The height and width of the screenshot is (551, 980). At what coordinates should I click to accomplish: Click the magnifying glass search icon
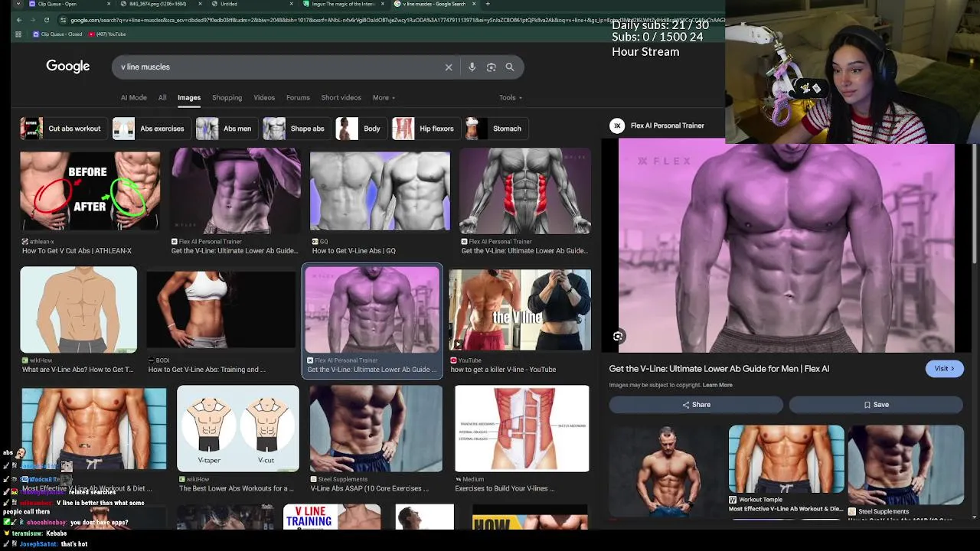(x=510, y=67)
